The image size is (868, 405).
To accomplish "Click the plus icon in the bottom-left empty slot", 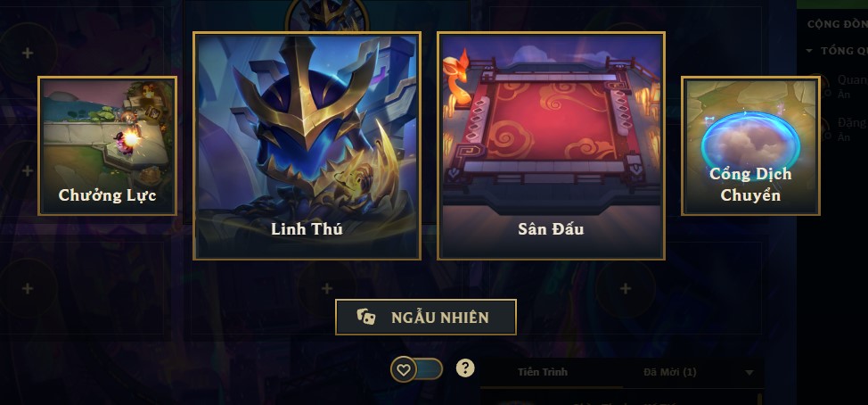I will pos(27,289).
